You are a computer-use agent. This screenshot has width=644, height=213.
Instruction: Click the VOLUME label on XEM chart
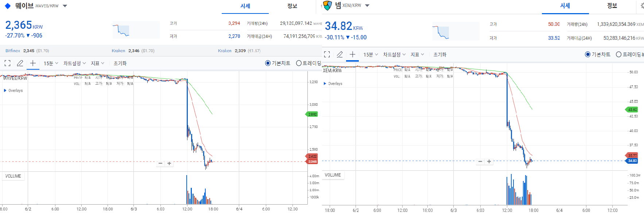pyautogui.click(x=333, y=175)
